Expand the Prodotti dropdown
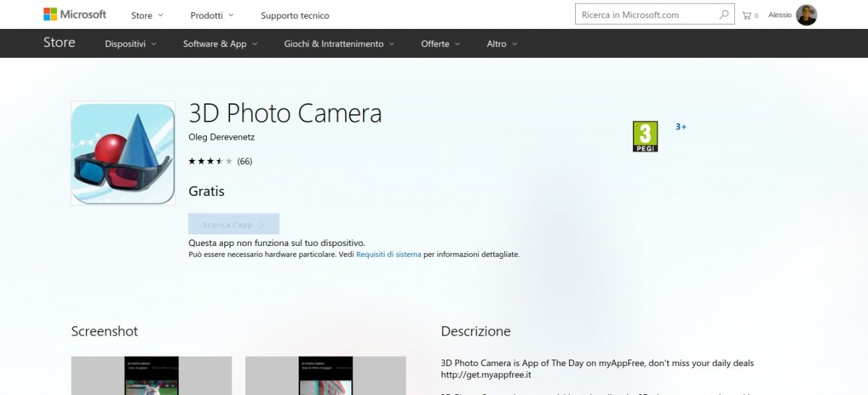 pos(212,15)
